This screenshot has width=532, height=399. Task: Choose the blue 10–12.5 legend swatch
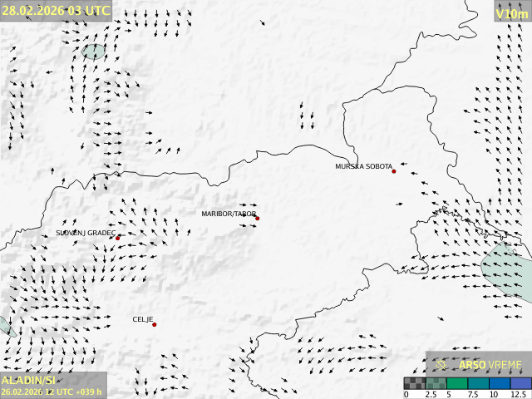500,383
